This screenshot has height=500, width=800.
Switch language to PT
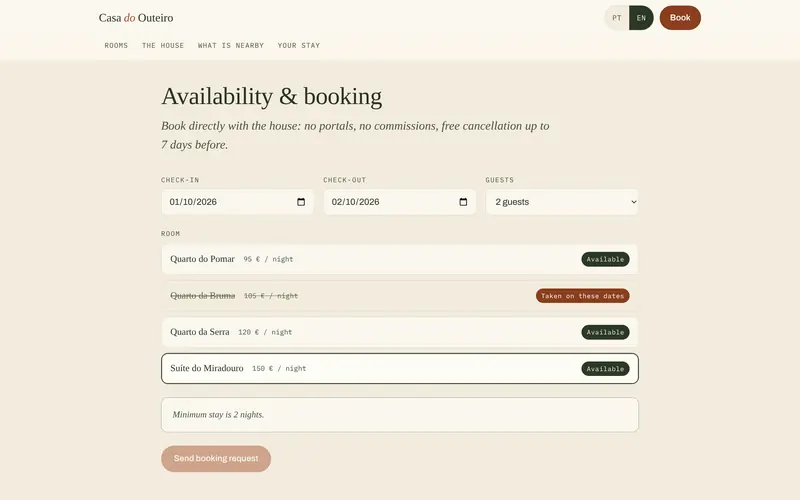coord(617,18)
